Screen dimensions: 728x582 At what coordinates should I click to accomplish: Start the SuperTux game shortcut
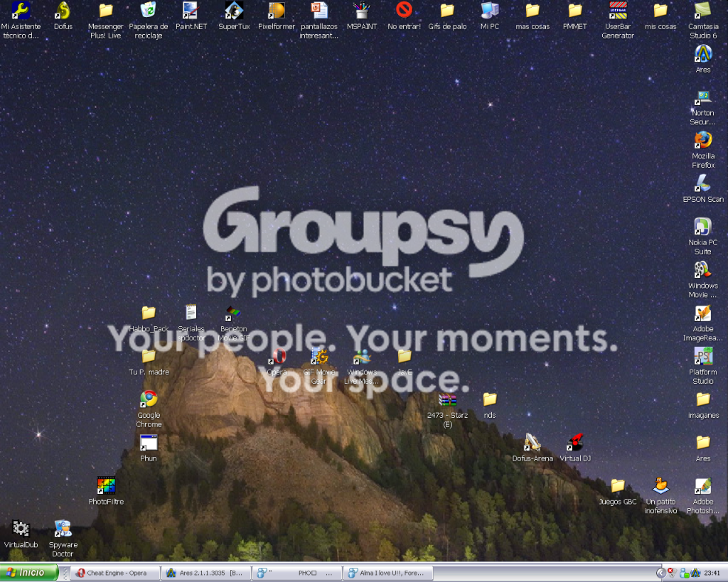pyautogui.click(x=234, y=16)
